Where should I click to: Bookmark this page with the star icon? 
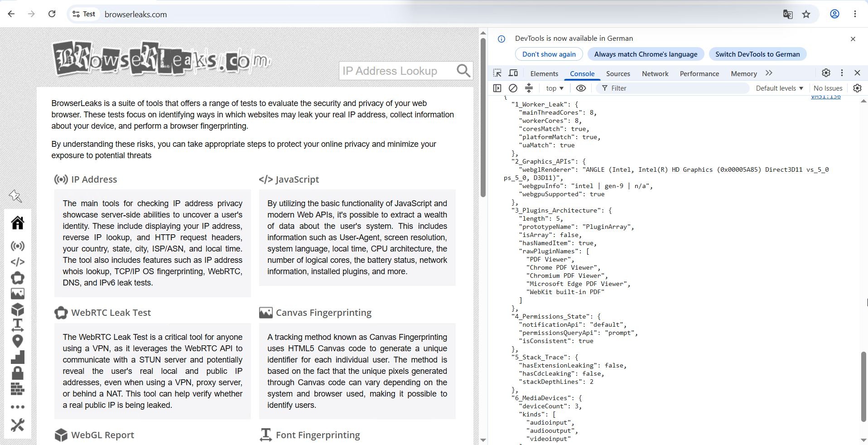806,14
